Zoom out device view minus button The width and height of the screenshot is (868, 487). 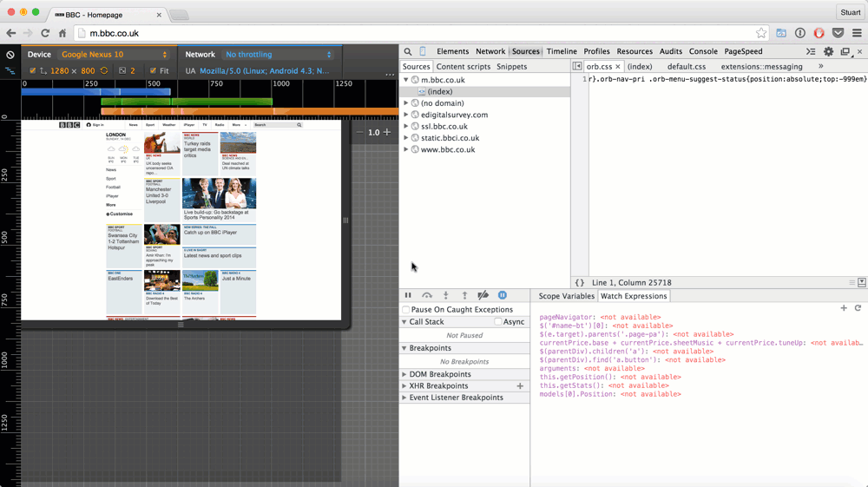(x=360, y=132)
